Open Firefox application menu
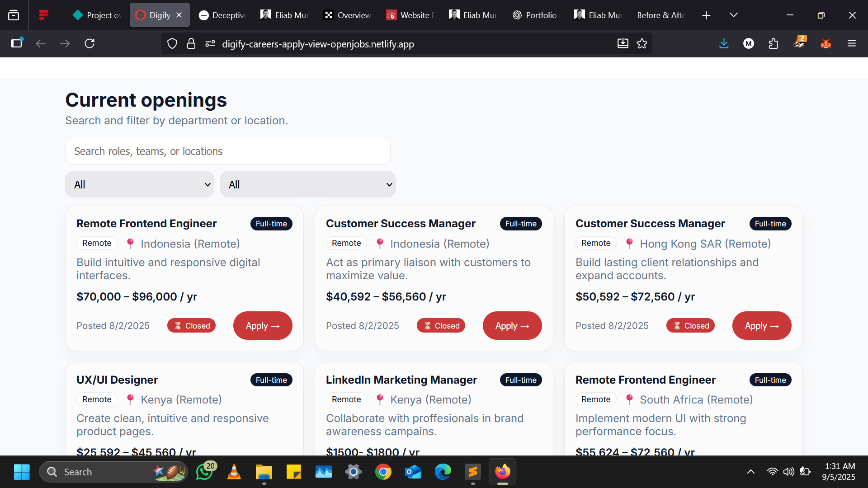The width and height of the screenshot is (868, 488). coord(852,43)
